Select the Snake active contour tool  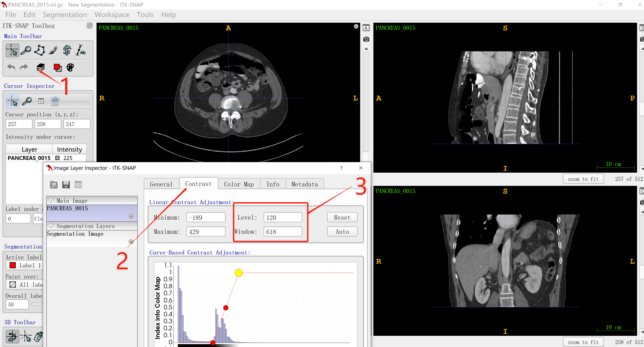[x=67, y=50]
